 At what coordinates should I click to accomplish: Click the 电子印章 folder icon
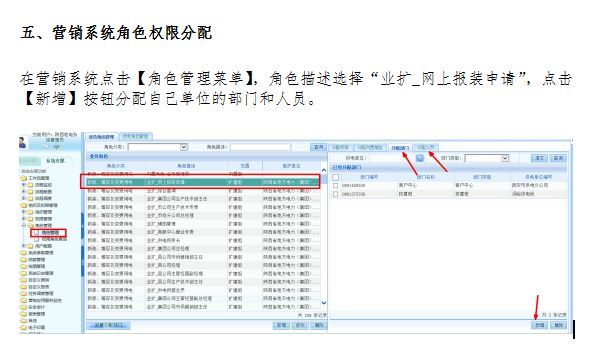[24, 327]
